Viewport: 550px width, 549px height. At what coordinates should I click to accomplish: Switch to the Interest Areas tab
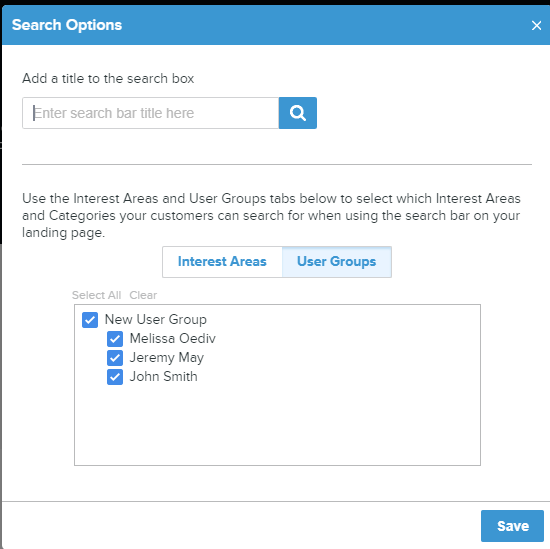[222, 262]
